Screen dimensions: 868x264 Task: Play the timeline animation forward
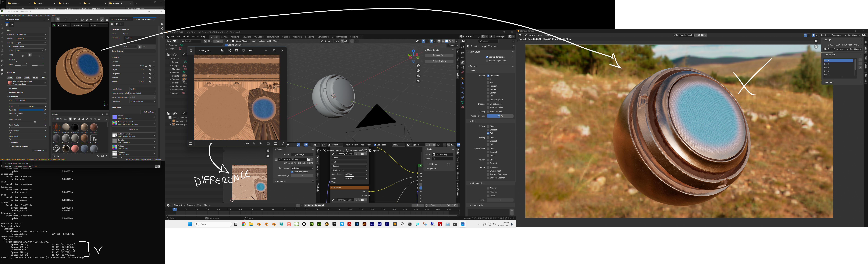pyautogui.click(x=316, y=205)
